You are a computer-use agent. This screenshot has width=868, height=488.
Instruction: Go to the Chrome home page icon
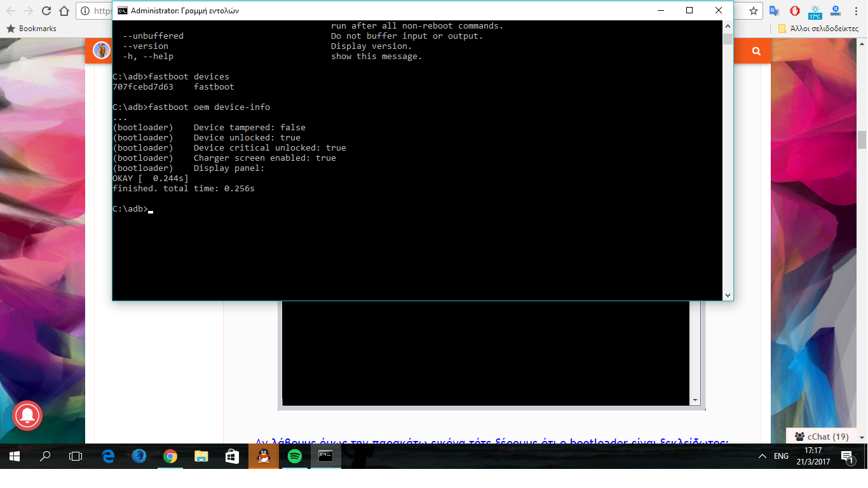(x=64, y=11)
